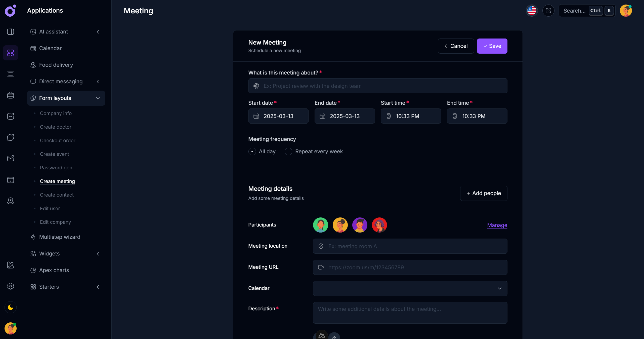Viewport: 644px width, 339px height.
Task: Click the scroll-to-top arrow button
Action: click(334, 337)
